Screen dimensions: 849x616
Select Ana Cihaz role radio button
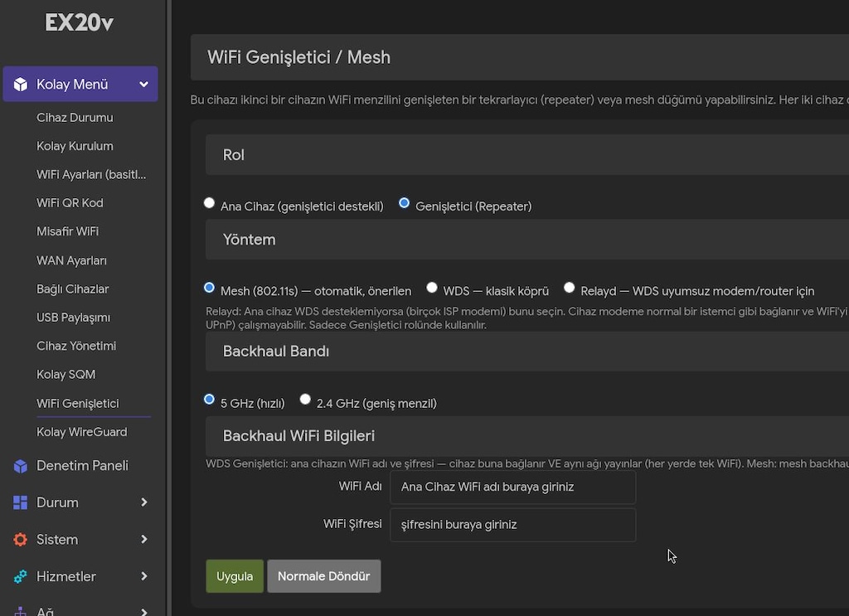click(209, 203)
